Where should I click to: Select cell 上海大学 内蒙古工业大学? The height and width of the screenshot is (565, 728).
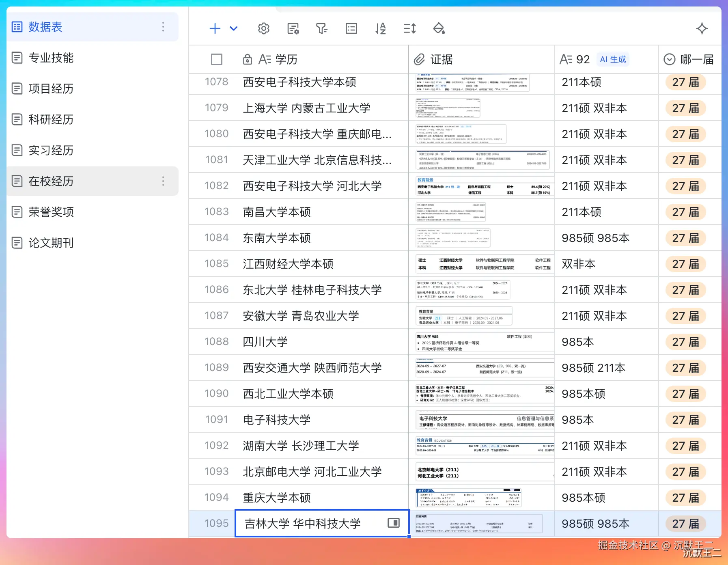[322, 108]
